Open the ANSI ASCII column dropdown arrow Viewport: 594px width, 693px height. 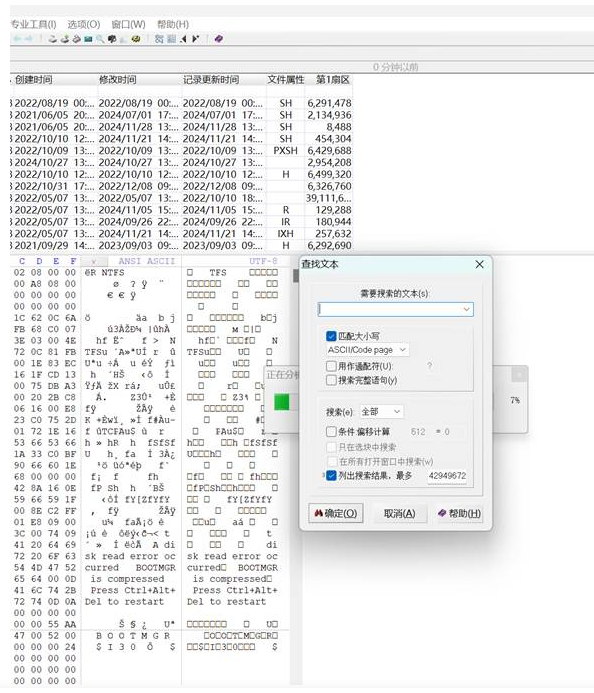pyautogui.click(x=94, y=261)
